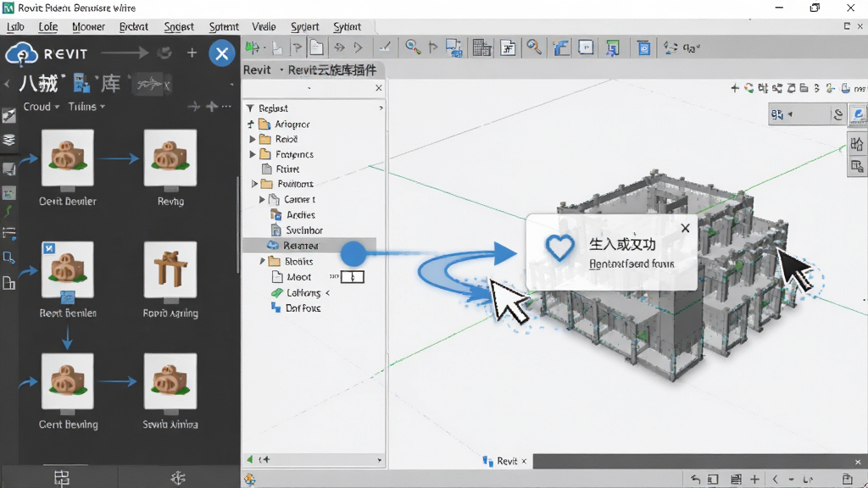Open the Brclrat menu

point(133,26)
